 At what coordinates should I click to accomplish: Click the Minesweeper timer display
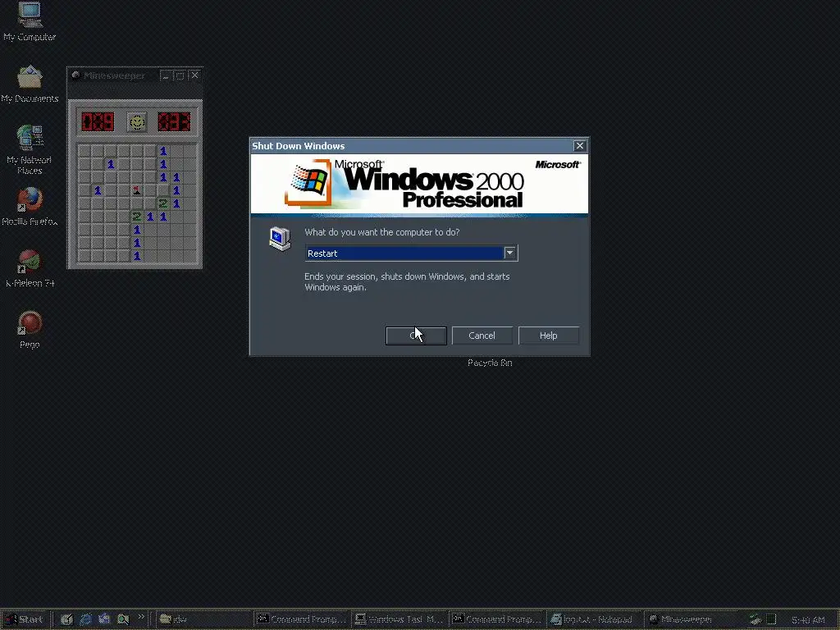click(x=174, y=121)
